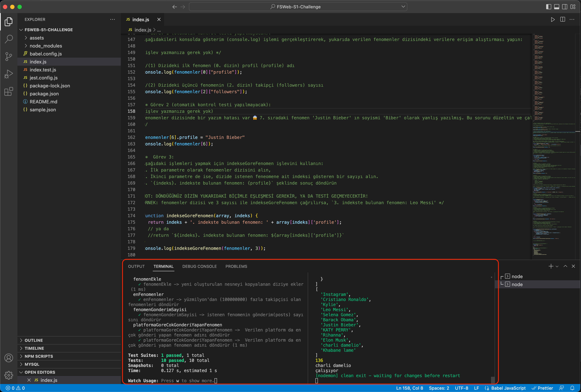
Task: Open notifications bell in status bar
Action: pos(572,388)
